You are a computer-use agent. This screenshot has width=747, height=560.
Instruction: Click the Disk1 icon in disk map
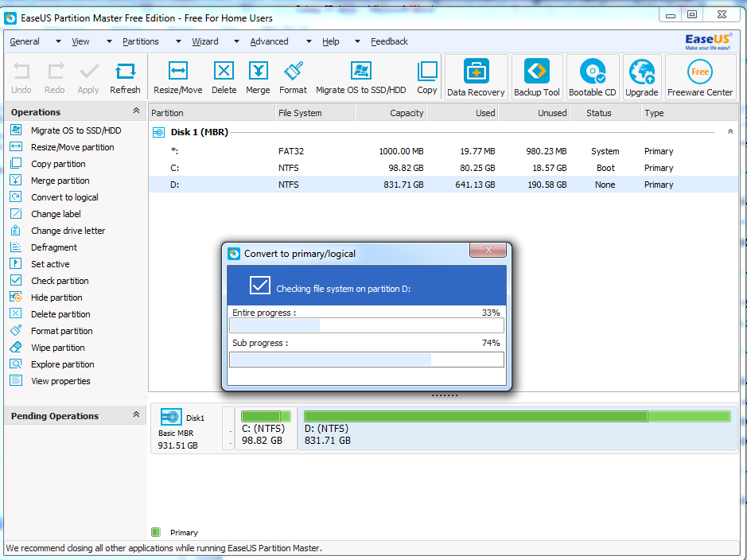click(x=171, y=417)
